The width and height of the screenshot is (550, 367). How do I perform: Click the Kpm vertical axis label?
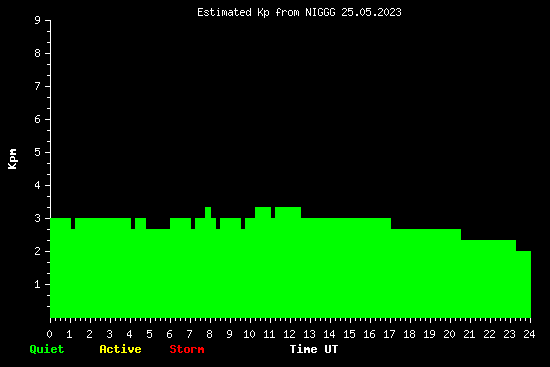12,159
